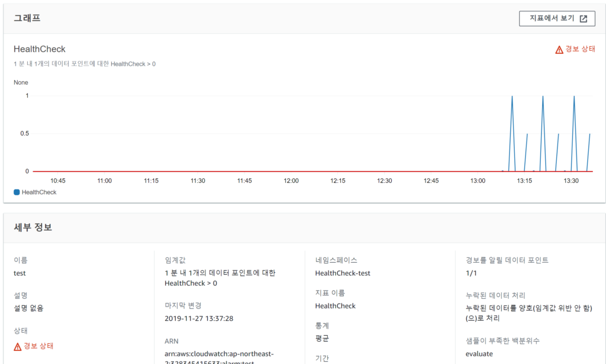Viewport: 606px width, 364px height.
Task: Click the warning triangle icon above the graph
Action: click(559, 50)
